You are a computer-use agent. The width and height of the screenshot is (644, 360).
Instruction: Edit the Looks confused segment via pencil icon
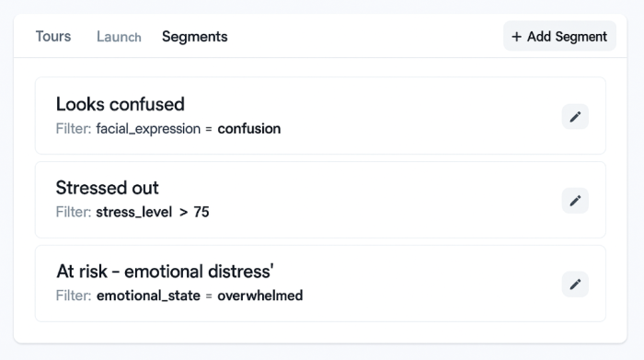[575, 117]
